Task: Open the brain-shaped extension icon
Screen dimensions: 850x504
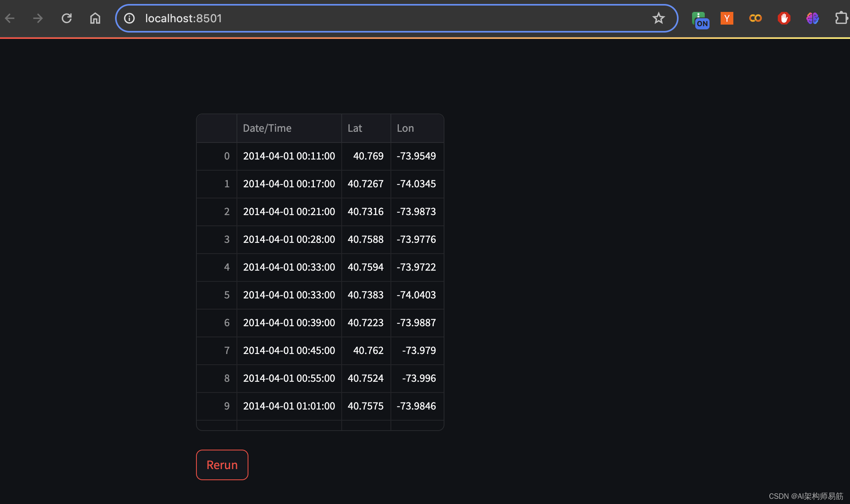Action: point(812,18)
